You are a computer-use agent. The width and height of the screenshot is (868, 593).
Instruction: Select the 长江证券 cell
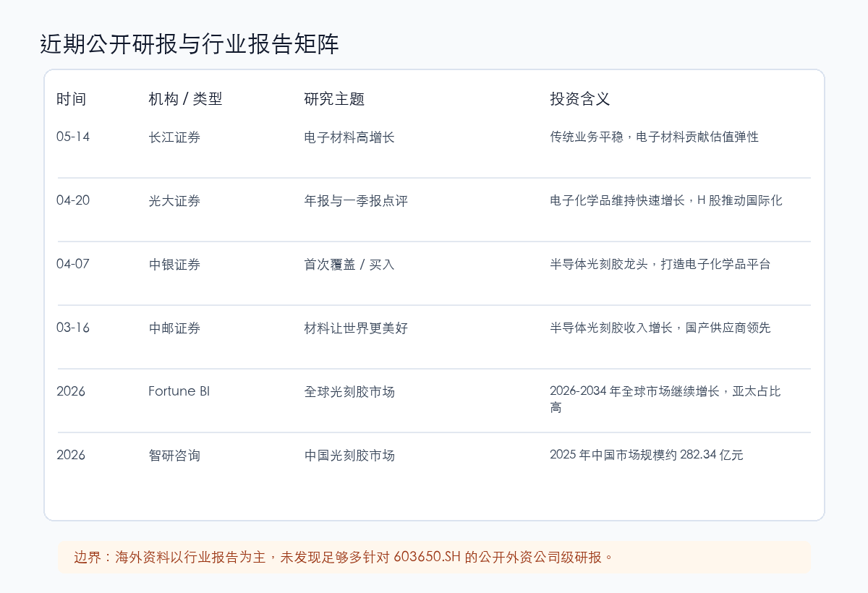point(174,137)
